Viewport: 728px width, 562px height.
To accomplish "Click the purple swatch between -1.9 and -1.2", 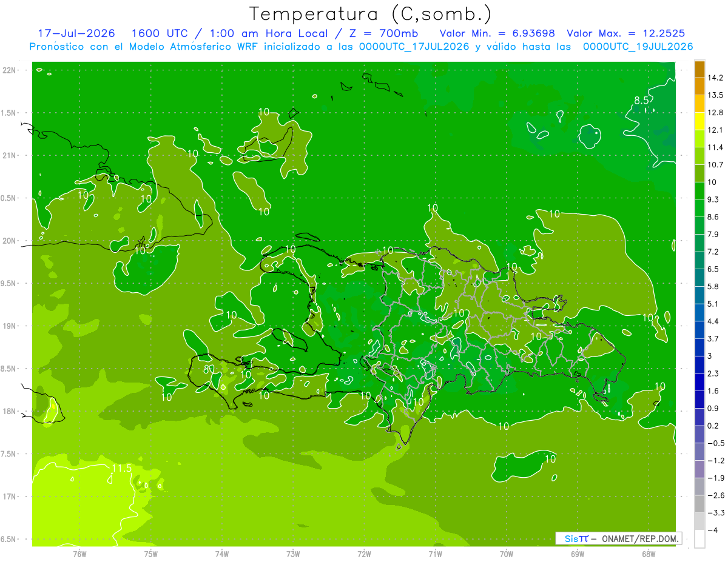I will [x=699, y=469].
